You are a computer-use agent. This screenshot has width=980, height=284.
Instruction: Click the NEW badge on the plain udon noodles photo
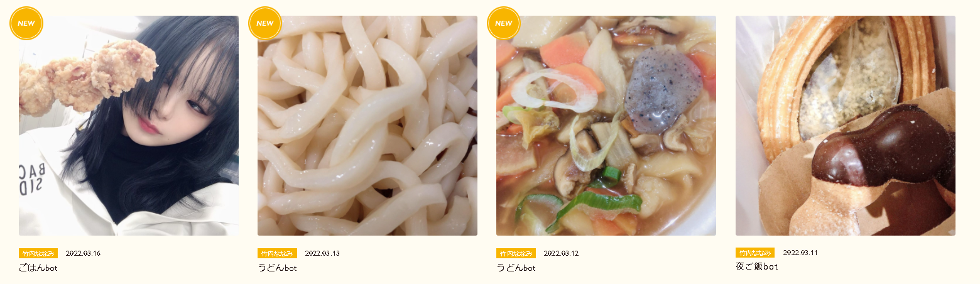265,23
